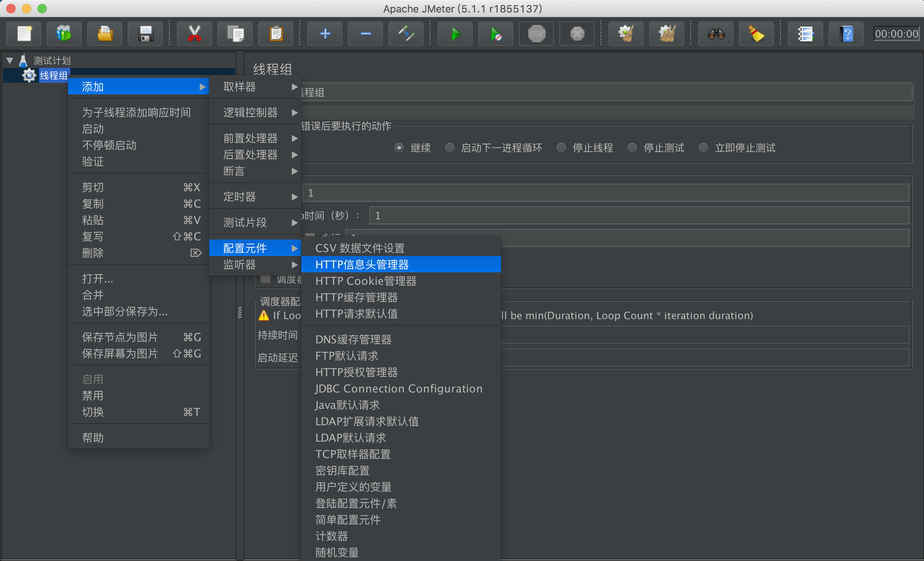This screenshot has width=924, height=561.
Task: Click 为子线程添加响应时间 context item
Action: [139, 112]
